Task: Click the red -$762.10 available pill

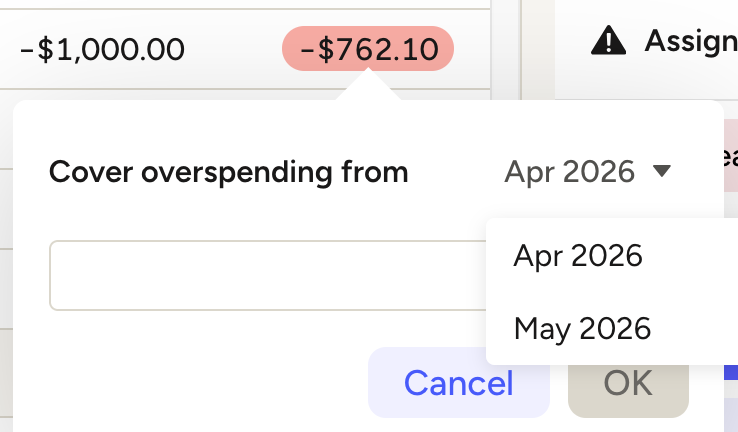Action: 368,49
